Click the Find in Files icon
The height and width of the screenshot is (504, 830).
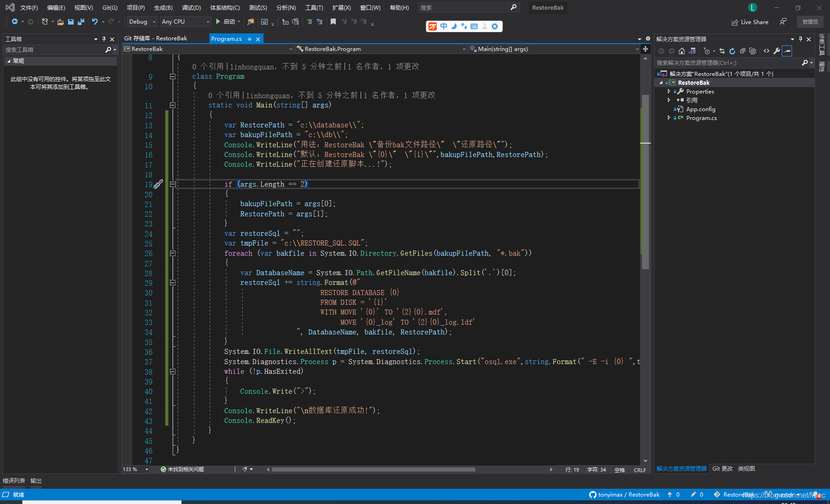[251, 22]
